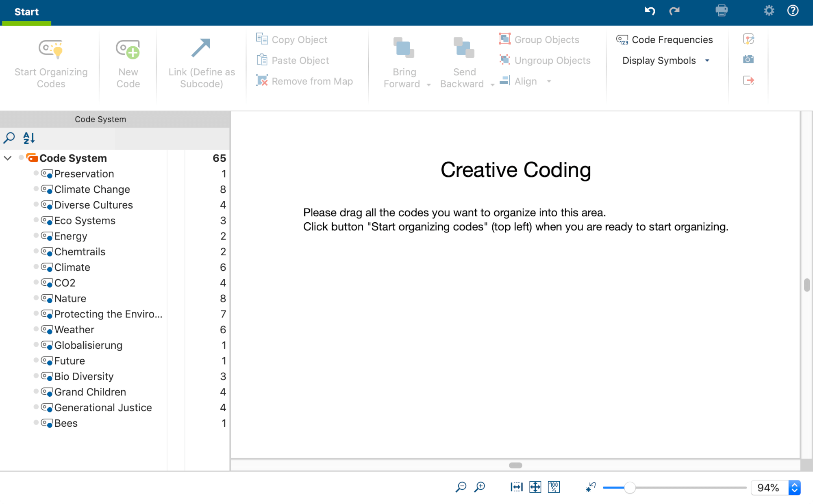Click the 100% zoom icon
This screenshot has height=504, width=813.
(x=554, y=487)
